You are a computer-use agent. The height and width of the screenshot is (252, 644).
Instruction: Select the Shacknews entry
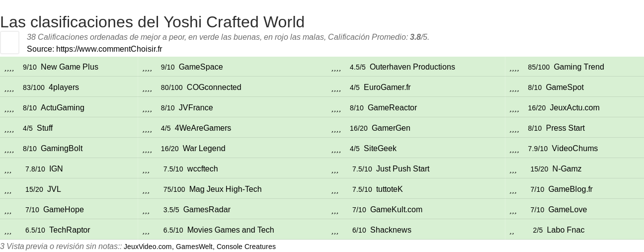coord(391,230)
